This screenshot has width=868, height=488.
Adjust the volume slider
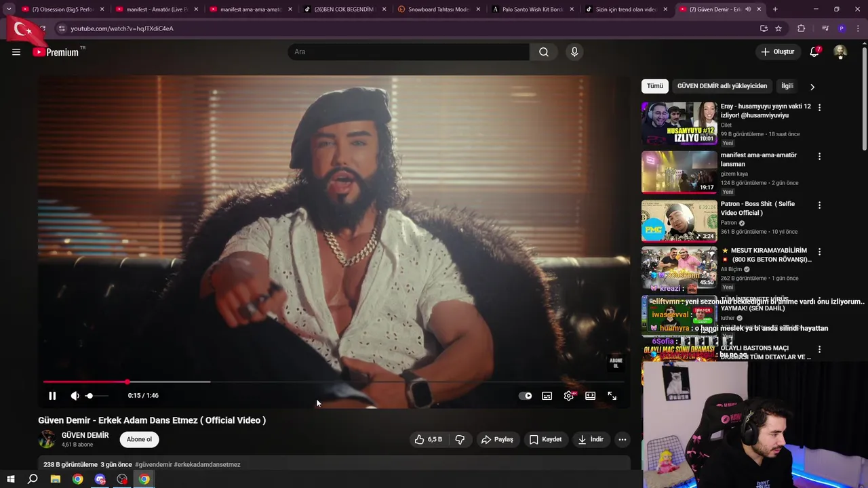96,396
